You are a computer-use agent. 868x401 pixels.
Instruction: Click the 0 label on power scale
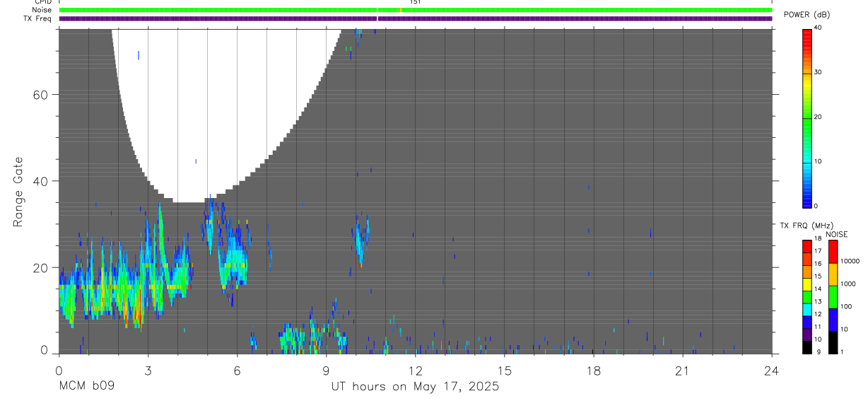click(817, 206)
